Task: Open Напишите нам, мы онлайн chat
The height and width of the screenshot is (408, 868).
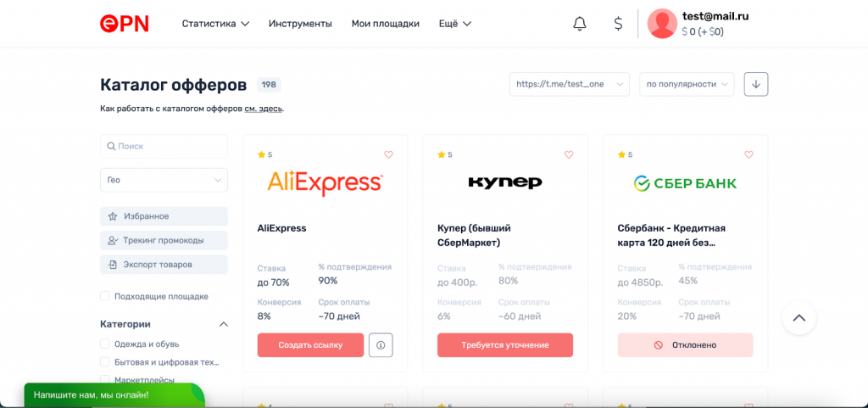Action: coord(114,395)
